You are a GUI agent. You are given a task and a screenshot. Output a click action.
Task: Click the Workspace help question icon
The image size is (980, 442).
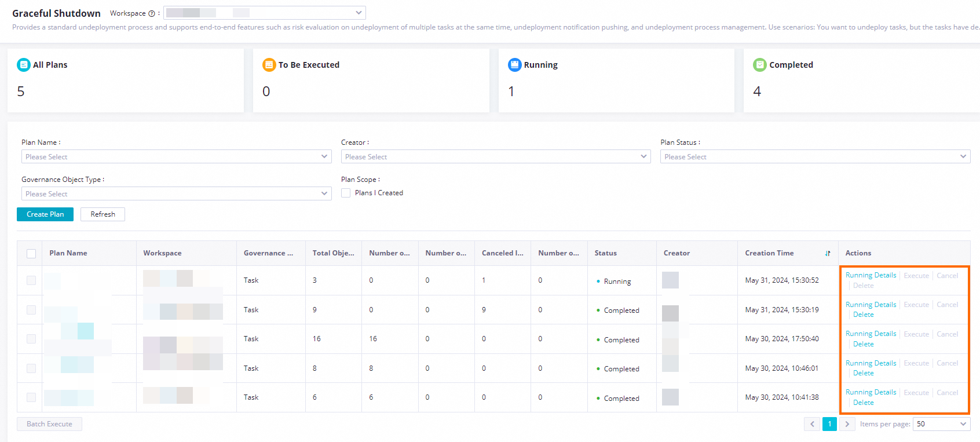click(152, 13)
